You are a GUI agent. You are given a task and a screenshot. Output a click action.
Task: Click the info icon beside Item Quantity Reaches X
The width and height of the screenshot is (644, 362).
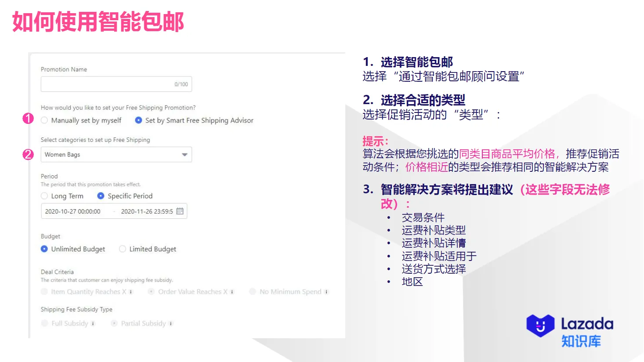click(x=130, y=291)
